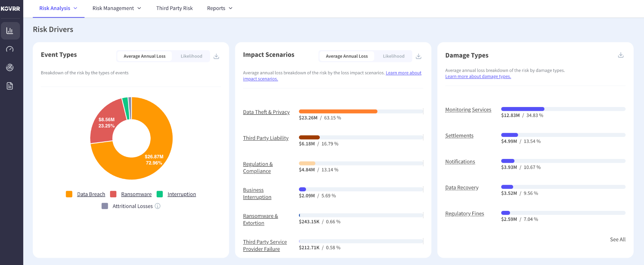The image size is (644, 265).
Task: Download the Event Types chart
Action: [216, 56]
